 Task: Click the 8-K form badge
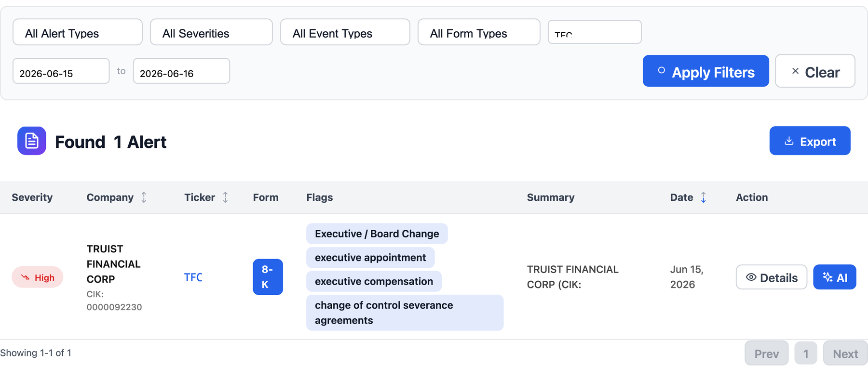(268, 277)
